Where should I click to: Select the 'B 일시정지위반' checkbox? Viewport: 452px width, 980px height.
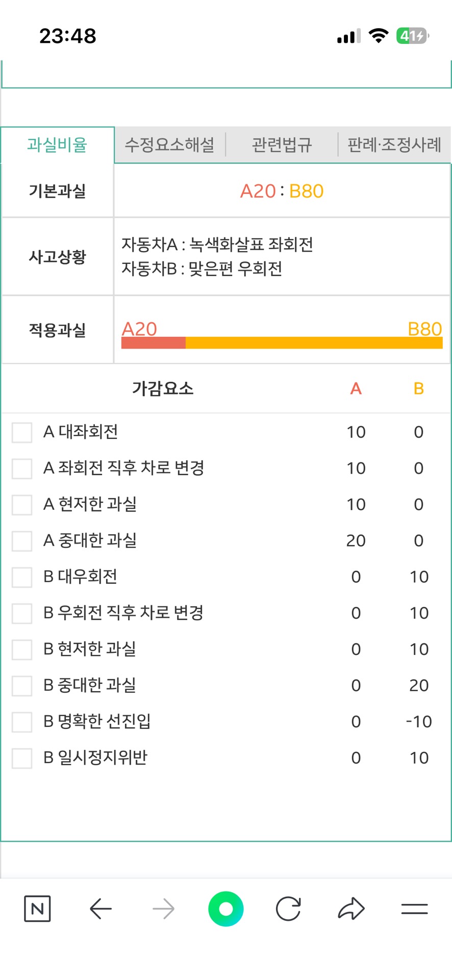click(x=22, y=758)
